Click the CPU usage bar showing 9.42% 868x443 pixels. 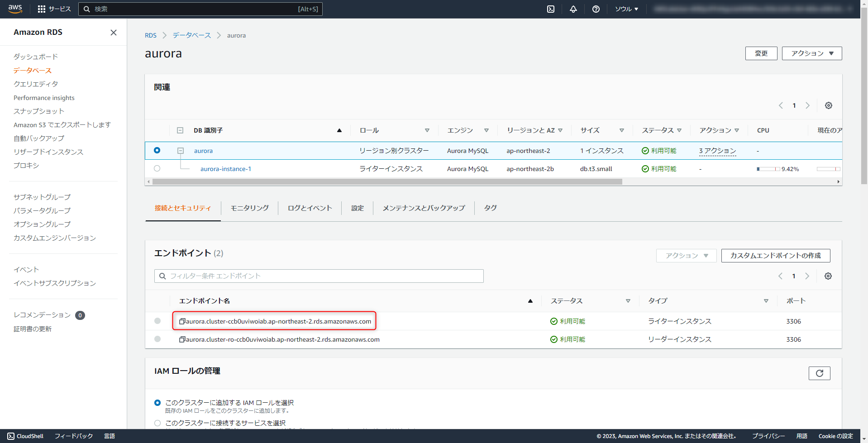767,168
